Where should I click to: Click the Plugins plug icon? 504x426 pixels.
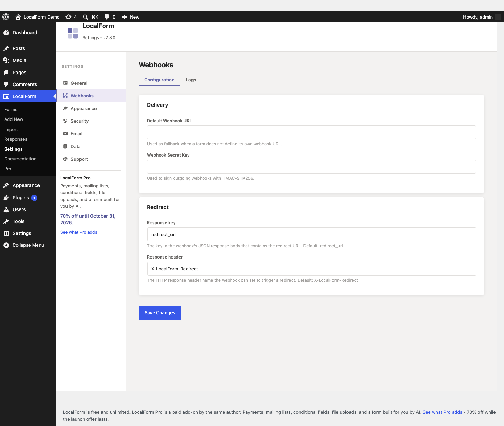(6, 198)
